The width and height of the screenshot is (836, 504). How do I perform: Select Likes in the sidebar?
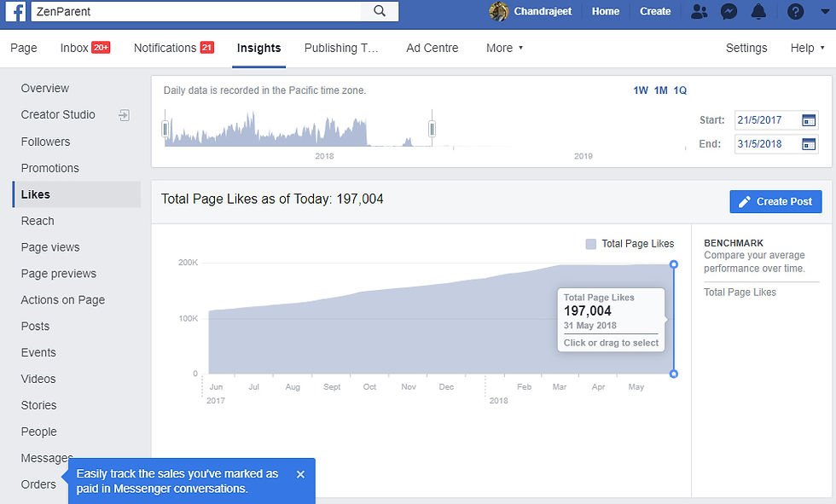pos(77,194)
